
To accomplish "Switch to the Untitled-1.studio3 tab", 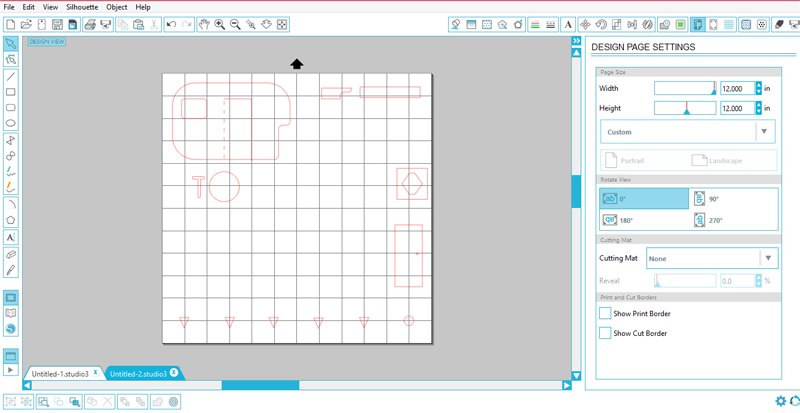I will [x=60, y=373].
